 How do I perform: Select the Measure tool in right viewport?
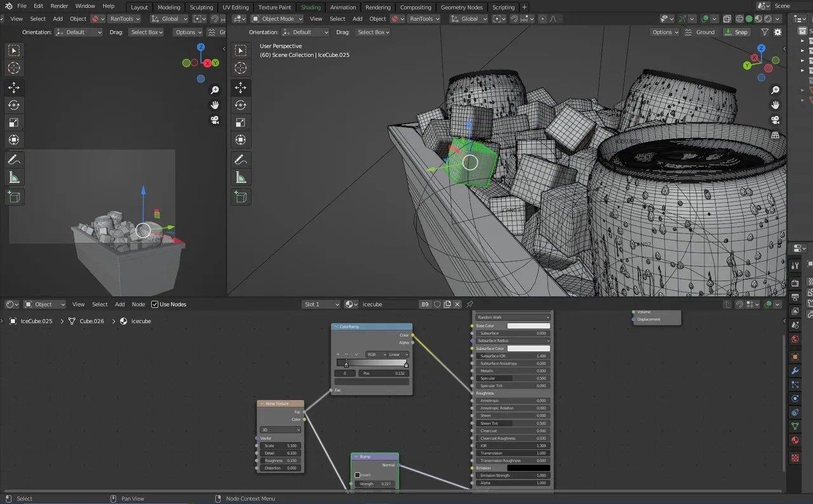pos(241,177)
